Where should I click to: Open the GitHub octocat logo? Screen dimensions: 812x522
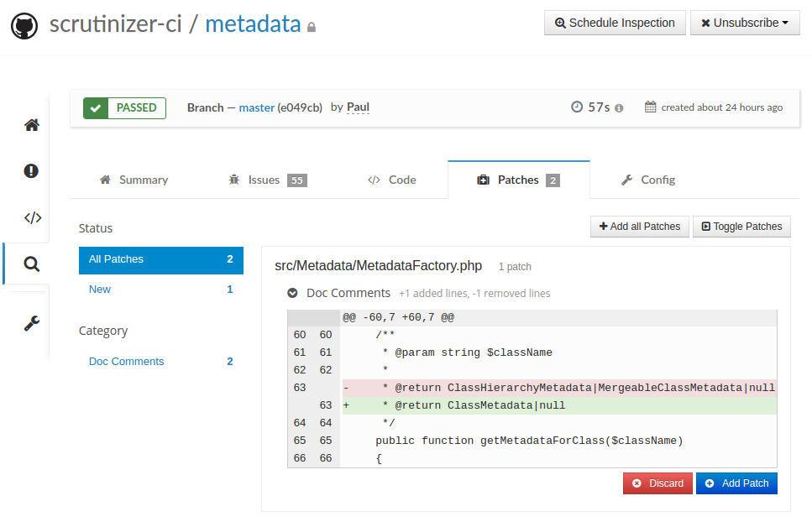(x=24, y=26)
